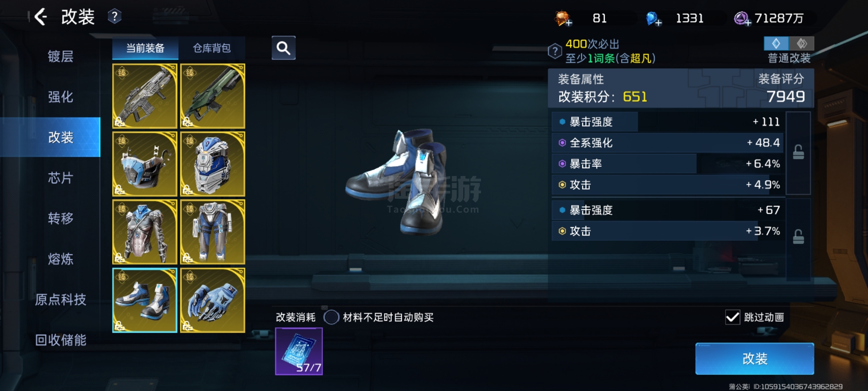Select the normal modification mode diamond icon
868x391 pixels.
[x=776, y=43]
